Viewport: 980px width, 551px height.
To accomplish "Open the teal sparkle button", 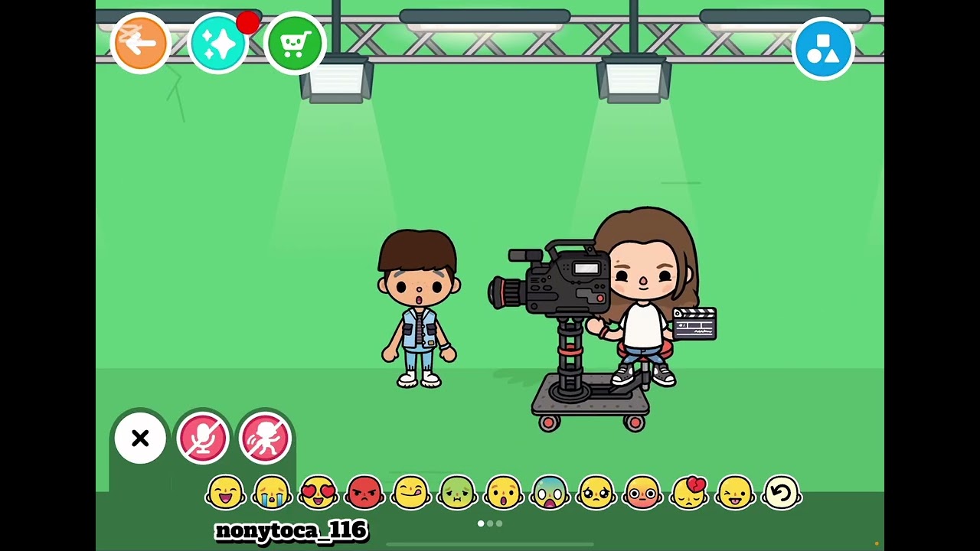I will pos(218,44).
